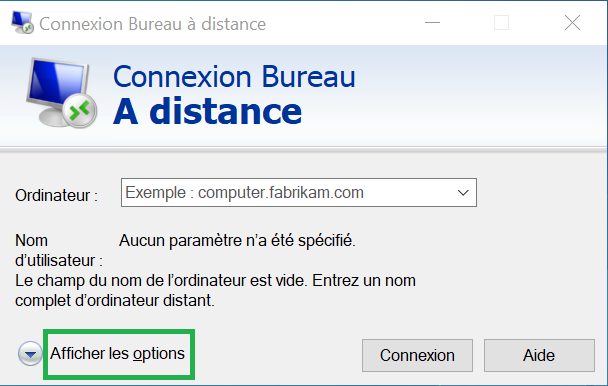Click the bold 'A distance' banner text
This screenshot has width=608, height=386.
click(x=207, y=111)
